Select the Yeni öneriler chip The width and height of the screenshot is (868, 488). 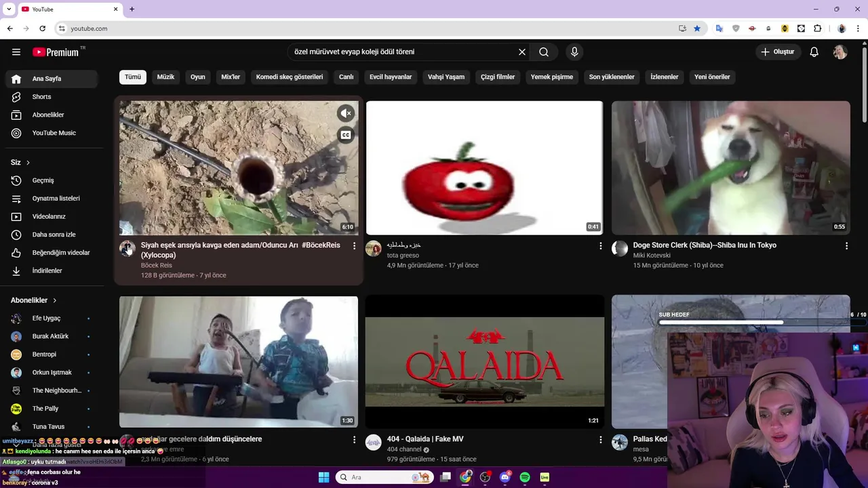point(712,77)
